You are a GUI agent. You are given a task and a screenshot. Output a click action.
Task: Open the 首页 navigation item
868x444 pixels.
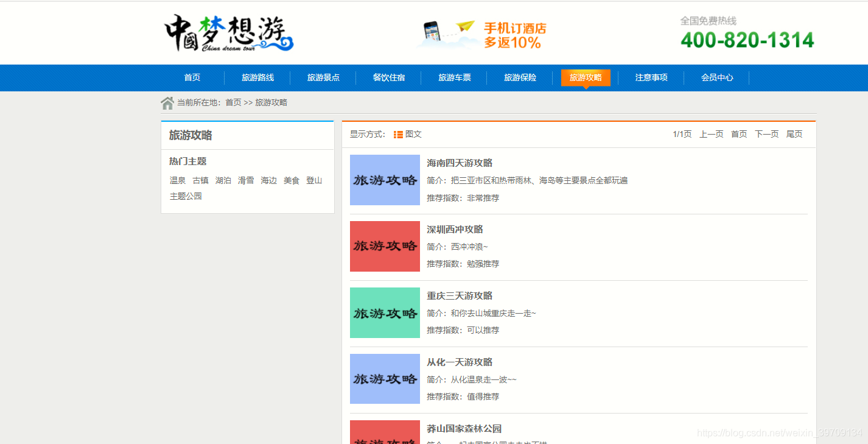[192, 78]
